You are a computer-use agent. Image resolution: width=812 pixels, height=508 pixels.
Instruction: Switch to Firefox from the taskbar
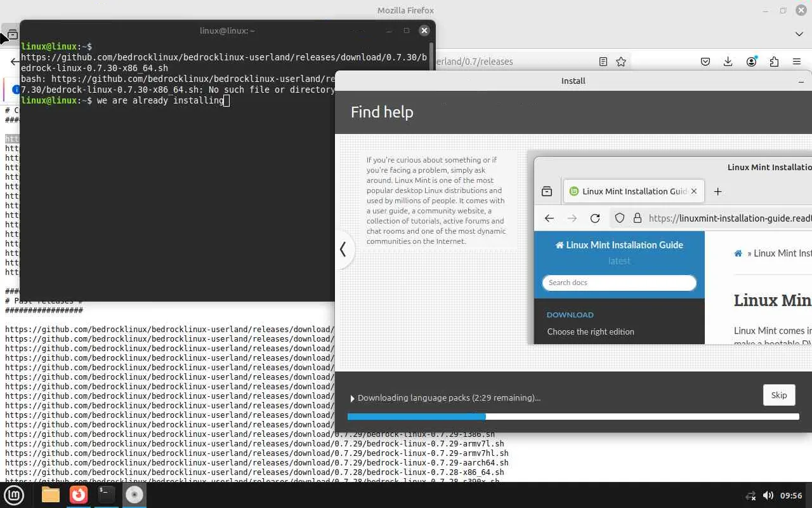click(x=79, y=495)
